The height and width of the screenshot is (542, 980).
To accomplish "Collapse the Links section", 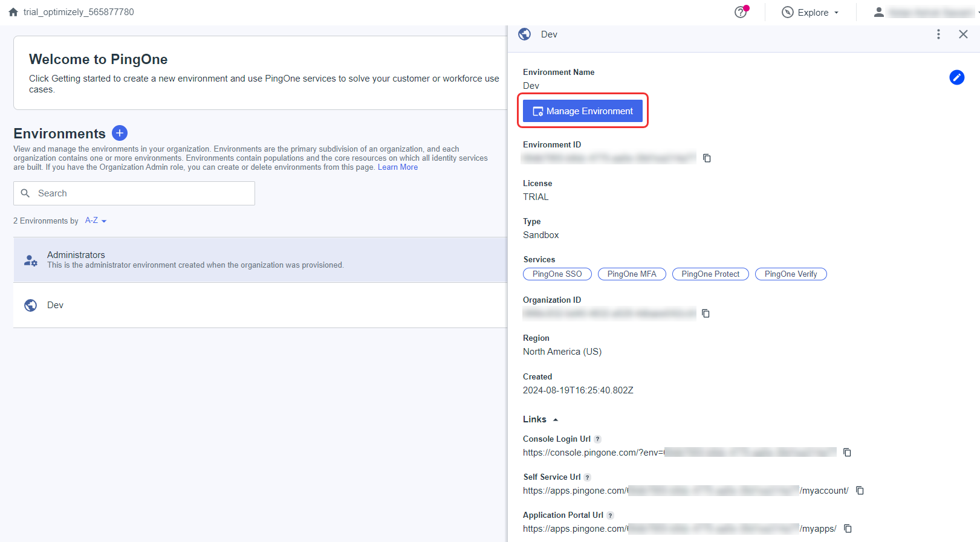I will (x=540, y=419).
